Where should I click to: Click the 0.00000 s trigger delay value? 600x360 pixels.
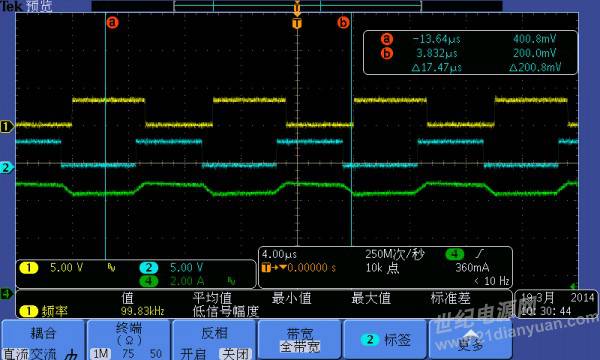[x=311, y=267]
